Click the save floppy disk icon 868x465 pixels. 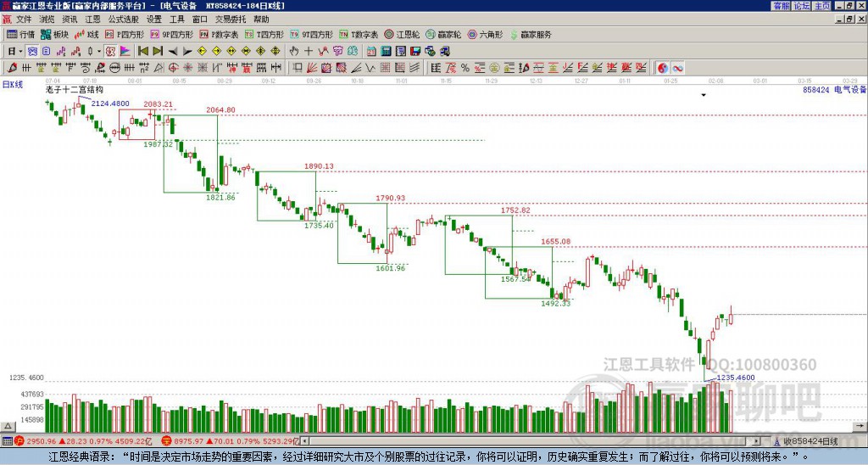coord(415,52)
